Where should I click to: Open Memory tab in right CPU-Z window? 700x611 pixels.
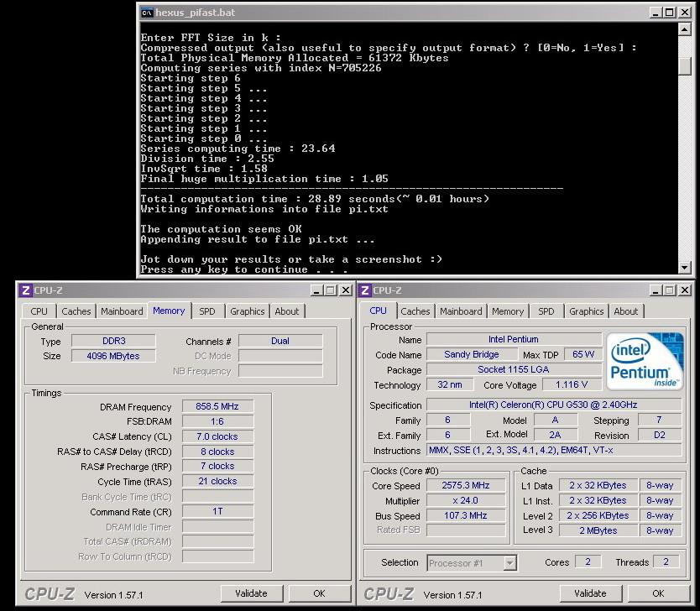tap(508, 311)
